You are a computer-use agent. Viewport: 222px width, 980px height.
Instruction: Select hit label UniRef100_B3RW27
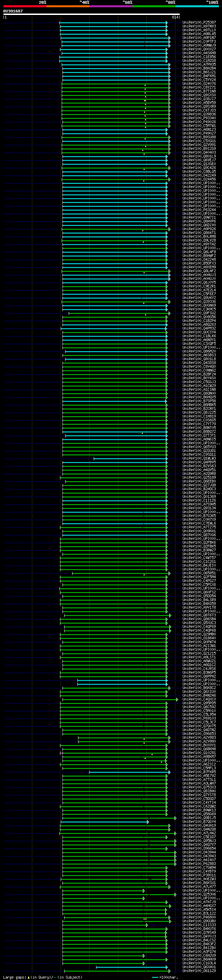pyautogui.click(x=199, y=550)
